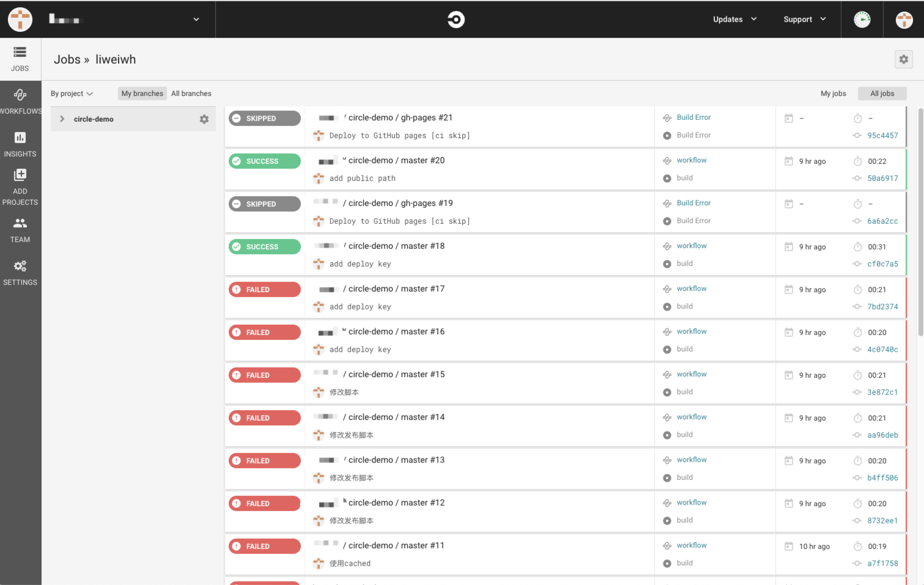Click the Add Projects icon
This screenshot has height=585, width=924.
tap(20, 175)
